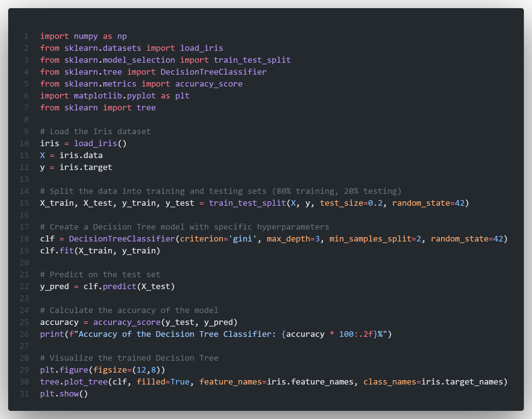Click 'X_train, X_test' at start of line 15
Viewport: 532px width, 419px height.
pos(76,203)
